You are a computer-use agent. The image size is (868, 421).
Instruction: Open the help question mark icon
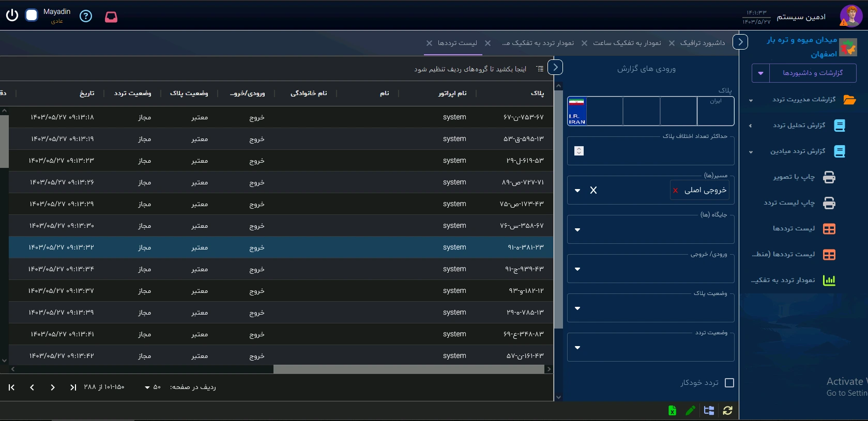[x=86, y=16]
